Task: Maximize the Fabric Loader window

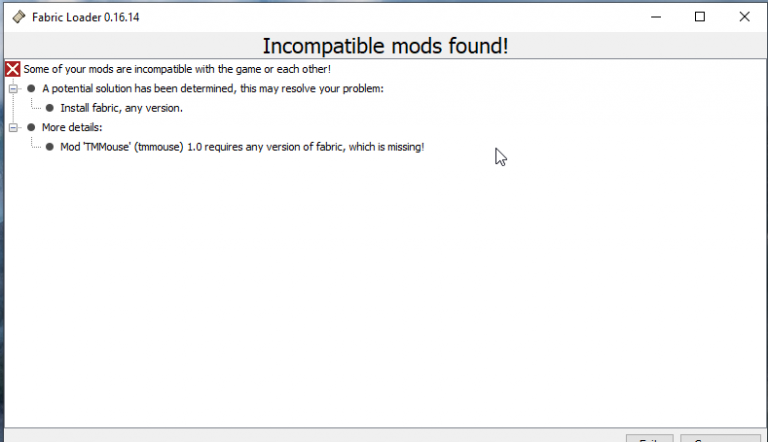Action: (700, 17)
